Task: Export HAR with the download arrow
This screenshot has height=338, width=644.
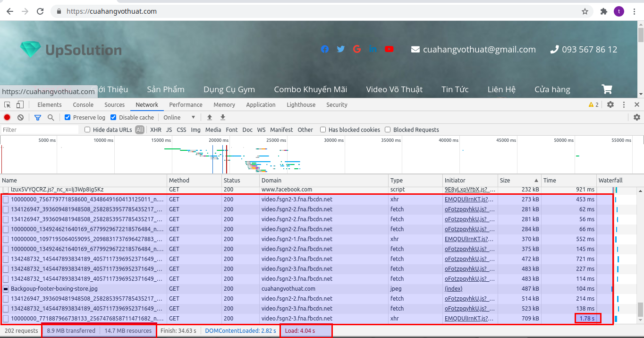Action: tap(223, 117)
